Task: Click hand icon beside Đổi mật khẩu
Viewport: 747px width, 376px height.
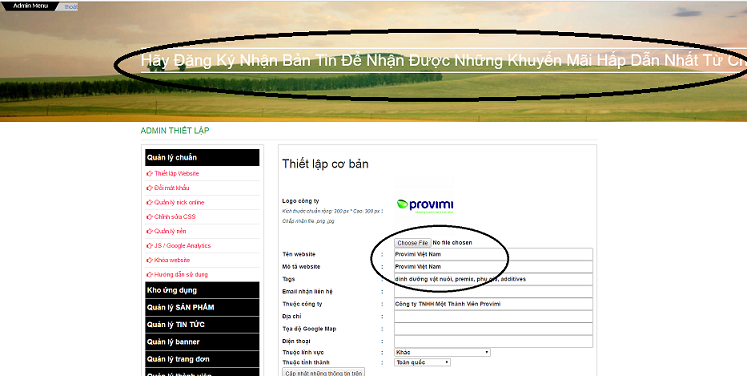Action: coord(150,188)
